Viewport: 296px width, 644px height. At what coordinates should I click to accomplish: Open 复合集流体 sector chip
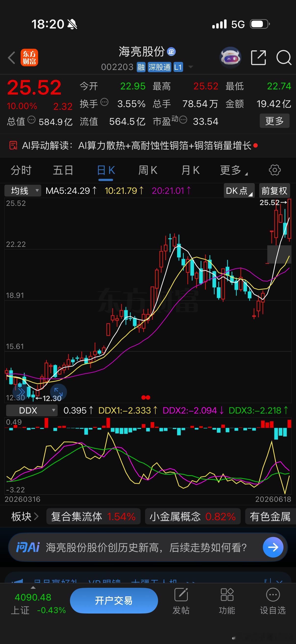(x=94, y=517)
